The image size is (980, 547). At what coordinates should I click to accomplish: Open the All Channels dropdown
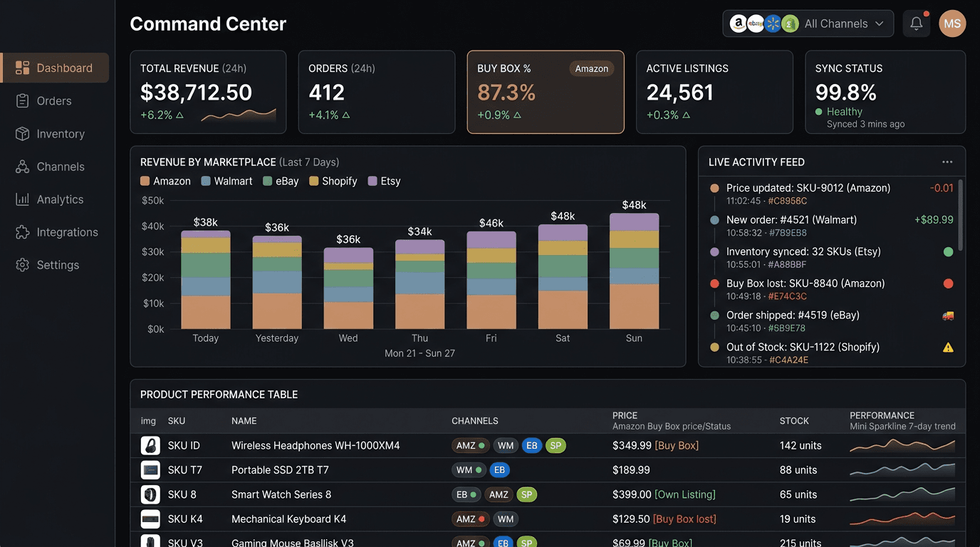(x=843, y=24)
